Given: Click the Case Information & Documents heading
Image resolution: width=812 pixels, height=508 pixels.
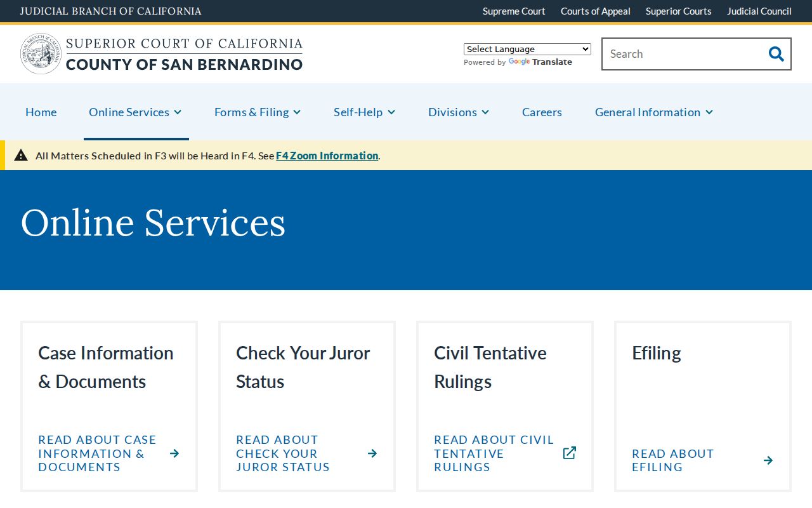Looking at the screenshot, I should [106, 367].
